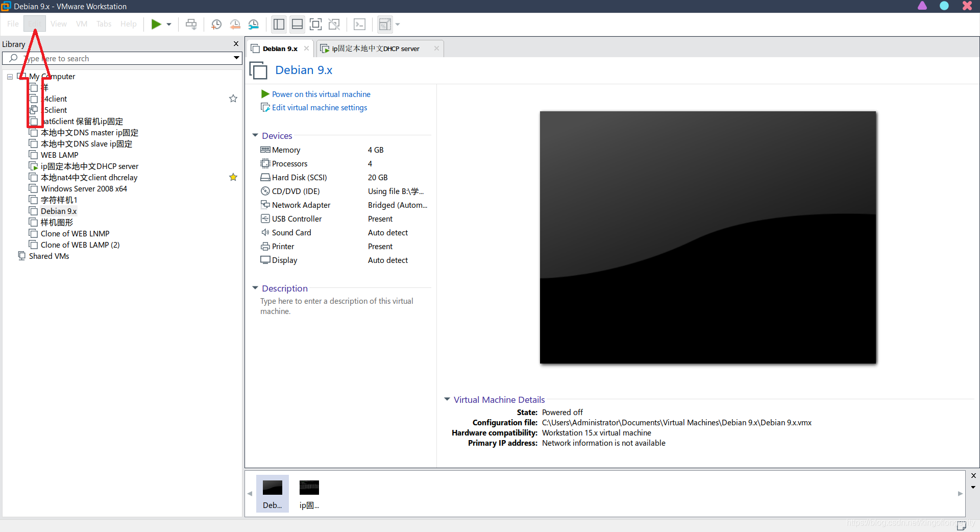
Task: Select WEB LAMP in the library tree
Action: point(59,155)
